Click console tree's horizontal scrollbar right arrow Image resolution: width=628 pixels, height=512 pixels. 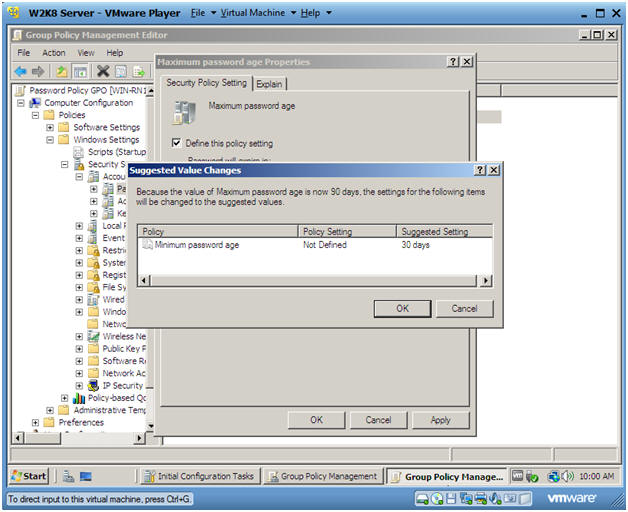click(139, 438)
